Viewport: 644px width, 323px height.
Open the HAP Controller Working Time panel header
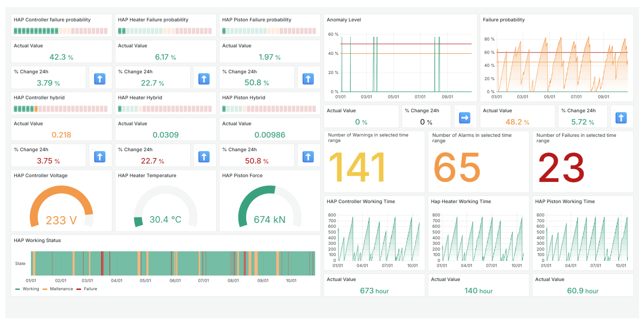point(361,201)
